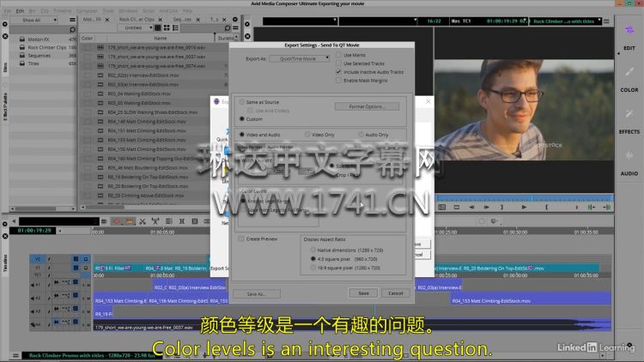Image resolution: width=644 pixels, height=362 pixels.
Task: Click the red Lift/Overwrite segment mode icon
Action: tap(117, 221)
